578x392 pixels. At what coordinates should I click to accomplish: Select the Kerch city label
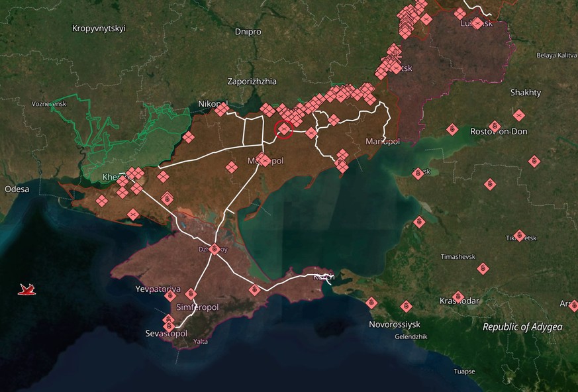pos(324,276)
